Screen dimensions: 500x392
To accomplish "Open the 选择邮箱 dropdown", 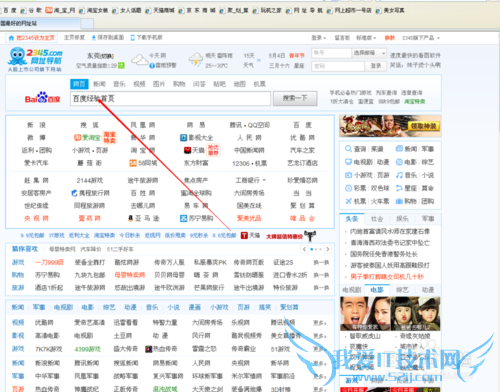I will click(369, 53).
